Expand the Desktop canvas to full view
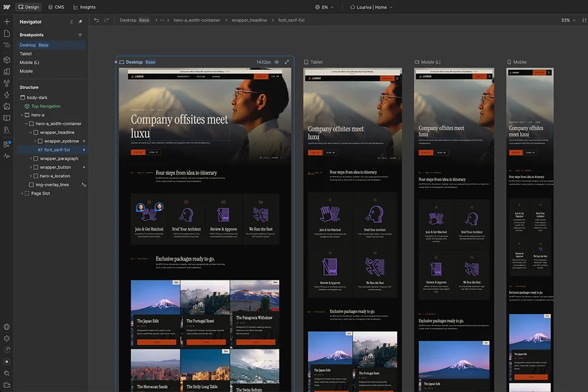The image size is (588, 392). click(x=287, y=62)
